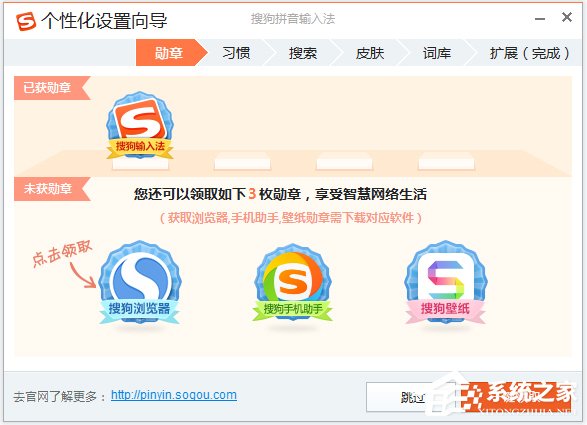Image resolution: width=587 pixels, height=425 pixels.
Task: Claim the 搜狗手机助手 medal badge
Action: click(293, 283)
